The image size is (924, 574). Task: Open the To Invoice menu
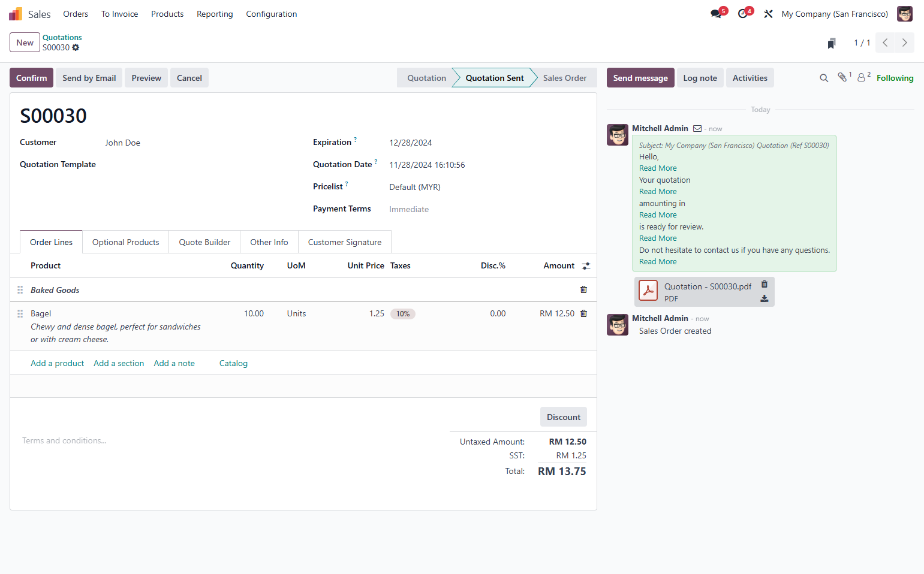click(119, 14)
